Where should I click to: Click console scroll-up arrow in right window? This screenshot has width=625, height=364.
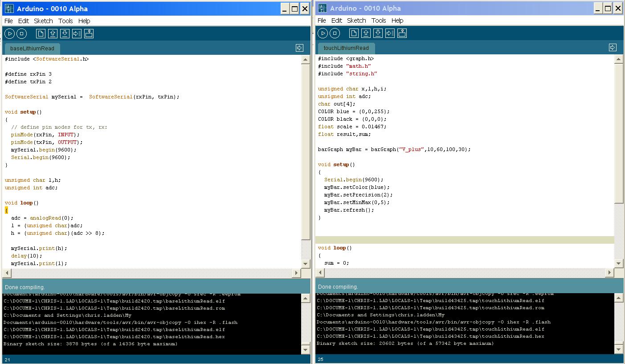(x=619, y=297)
